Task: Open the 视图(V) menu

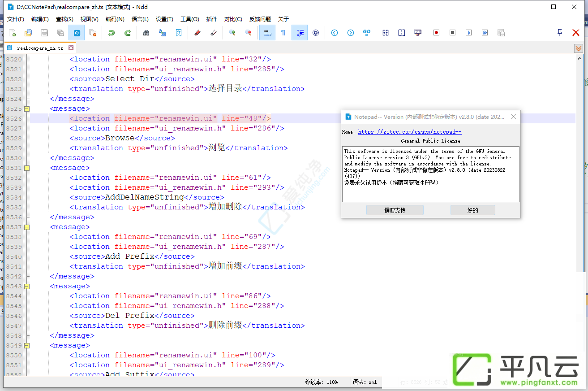Action: pyautogui.click(x=90, y=19)
